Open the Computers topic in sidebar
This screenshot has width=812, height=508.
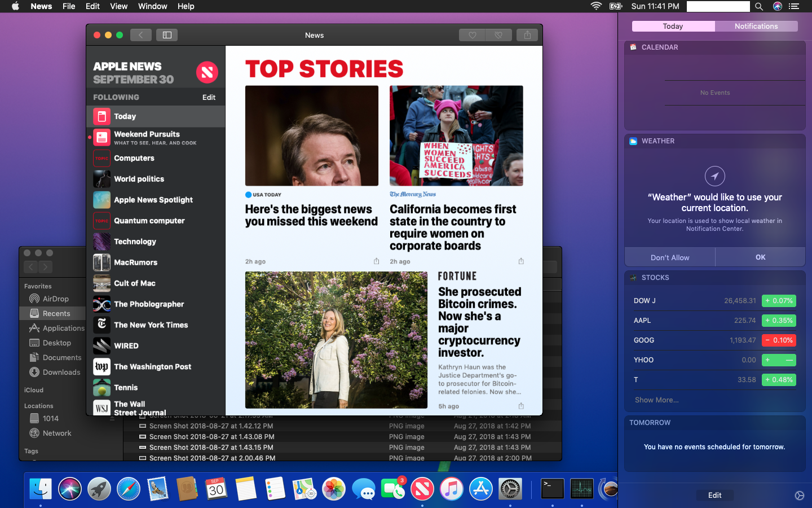156,158
